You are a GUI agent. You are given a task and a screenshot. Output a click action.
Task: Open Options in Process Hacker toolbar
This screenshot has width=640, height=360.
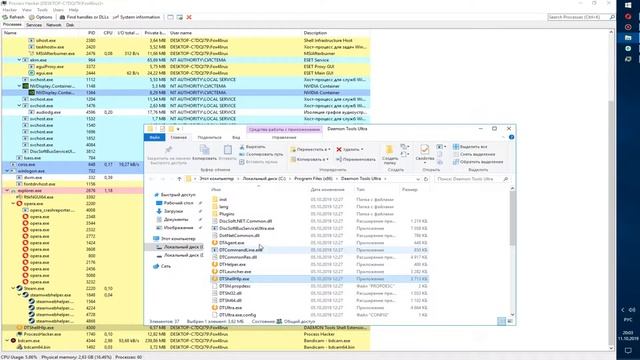coord(40,17)
